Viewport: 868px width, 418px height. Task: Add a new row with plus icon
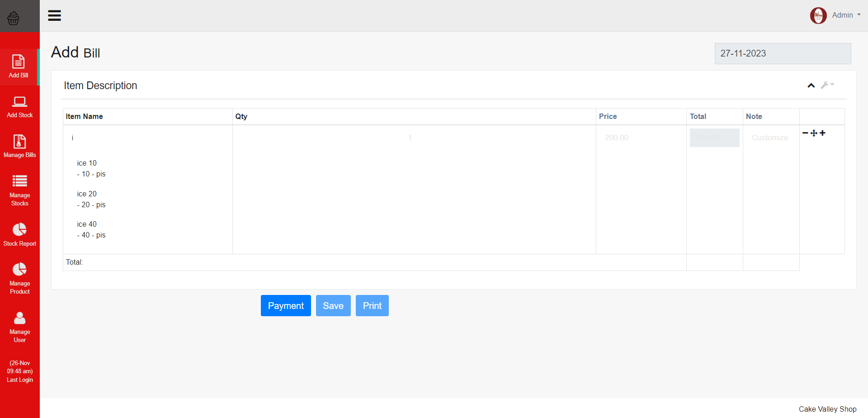pyautogui.click(x=822, y=133)
